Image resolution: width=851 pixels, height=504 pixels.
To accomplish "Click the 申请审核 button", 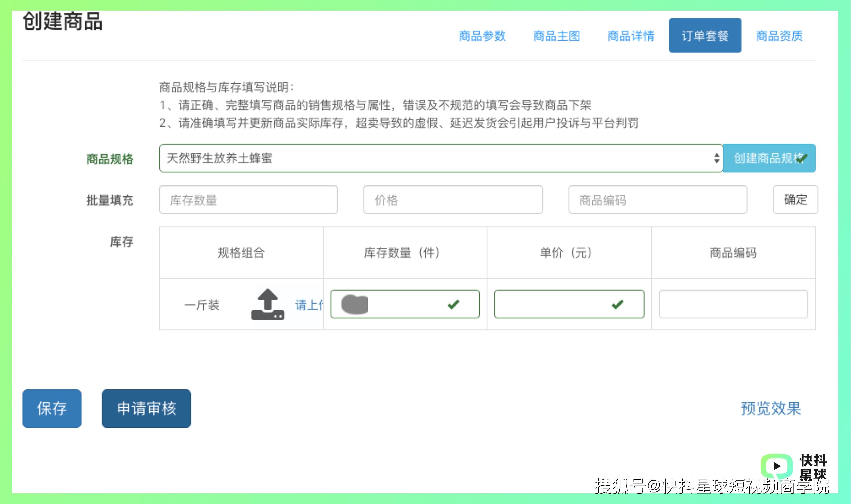I will 146,408.
